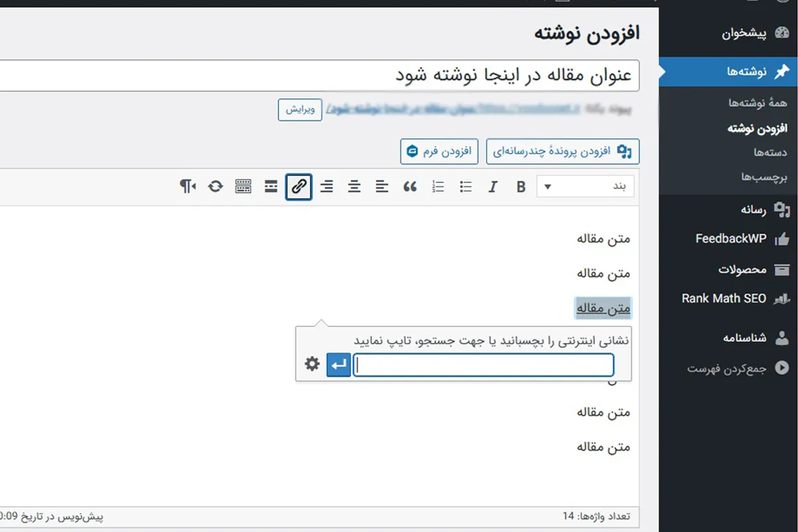Open link options gear icon

tap(312, 364)
